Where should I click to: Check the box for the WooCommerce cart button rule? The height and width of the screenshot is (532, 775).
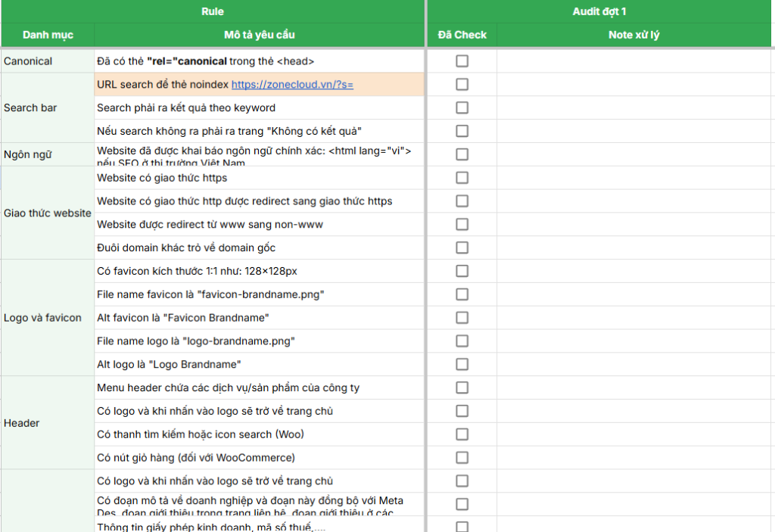(x=462, y=457)
